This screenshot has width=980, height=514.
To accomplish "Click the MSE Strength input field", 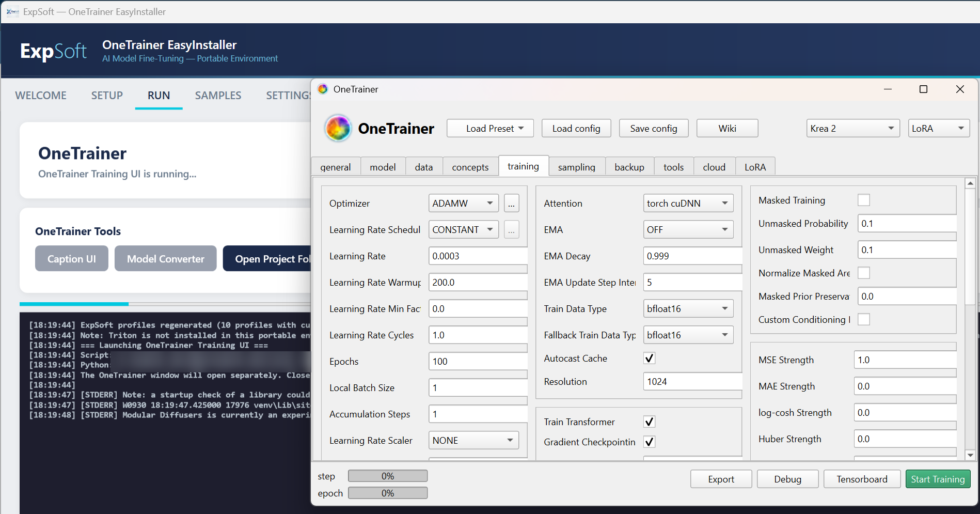I will pyautogui.click(x=905, y=360).
